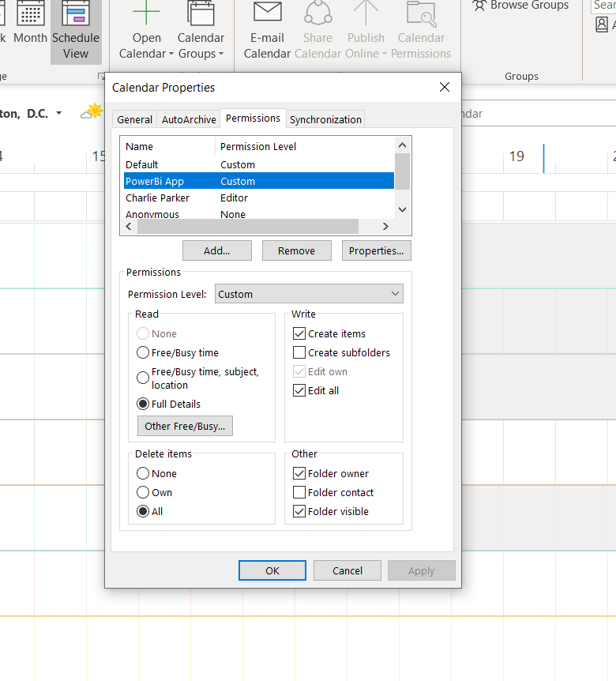This screenshot has width=616, height=681.
Task: Select All under Delete items
Action: 150,511
